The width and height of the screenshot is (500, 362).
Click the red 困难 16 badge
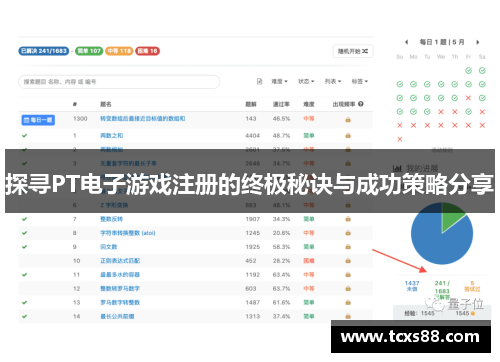click(147, 51)
